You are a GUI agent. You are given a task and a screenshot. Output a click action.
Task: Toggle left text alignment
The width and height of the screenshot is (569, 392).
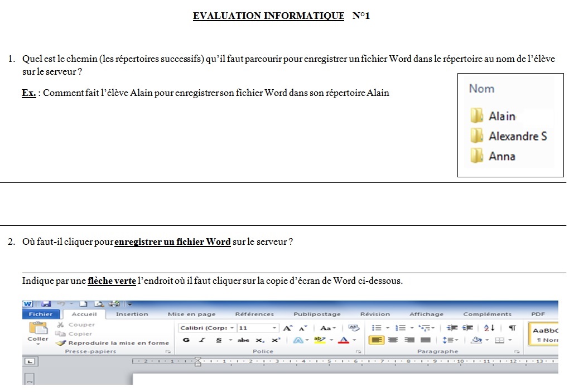coord(377,340)
